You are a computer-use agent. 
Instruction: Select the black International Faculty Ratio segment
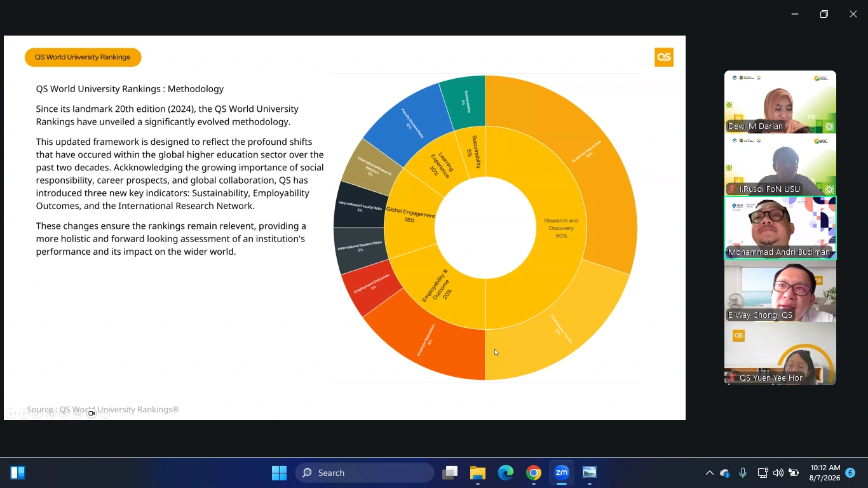coord(359,206)
